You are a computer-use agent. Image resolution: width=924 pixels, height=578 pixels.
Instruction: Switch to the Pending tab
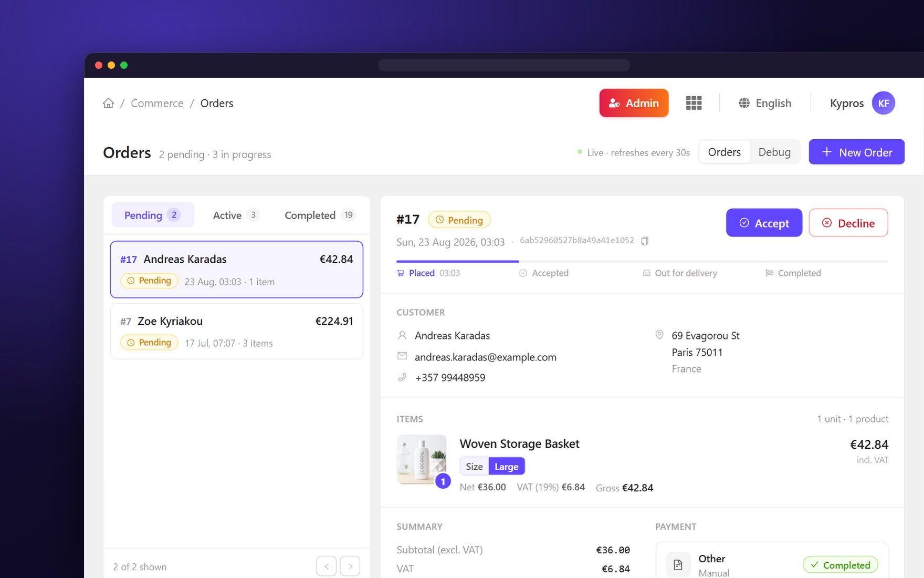coord(152,215)
